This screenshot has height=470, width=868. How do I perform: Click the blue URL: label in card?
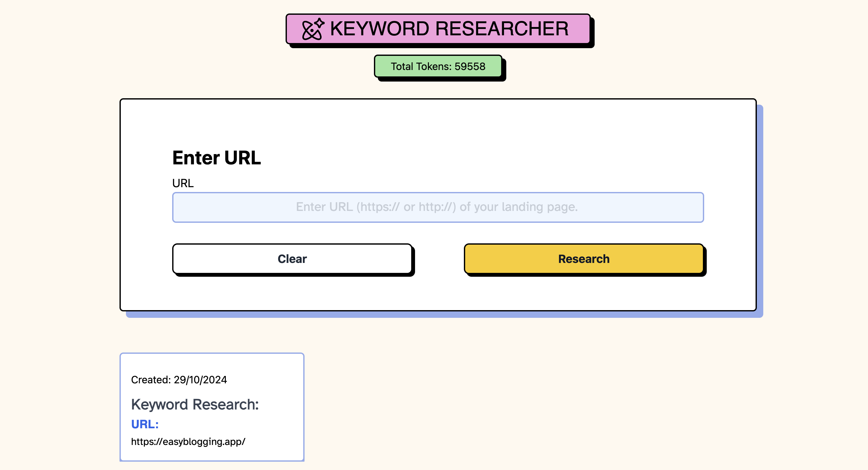point(145,424)
